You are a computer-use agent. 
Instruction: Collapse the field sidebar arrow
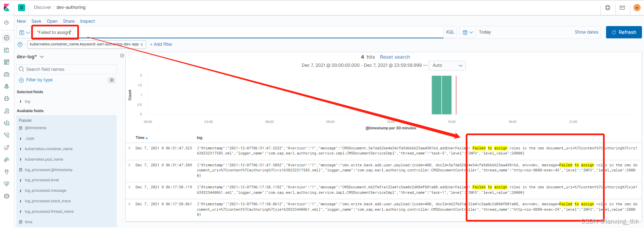(122, 56)
